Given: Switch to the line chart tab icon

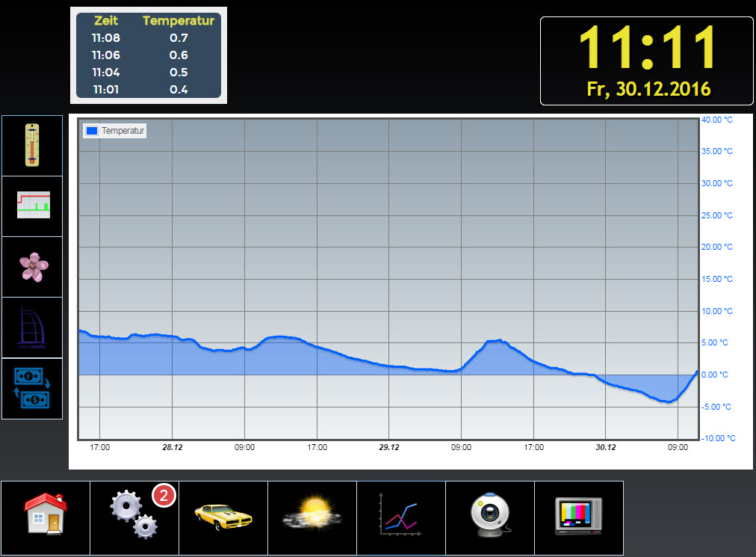Looking at the screenshot, I should (x=400, y=514).
